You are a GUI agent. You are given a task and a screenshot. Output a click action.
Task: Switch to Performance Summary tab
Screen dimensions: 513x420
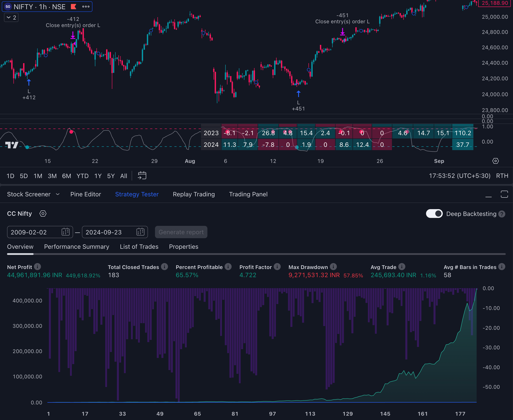coord(77,247)
